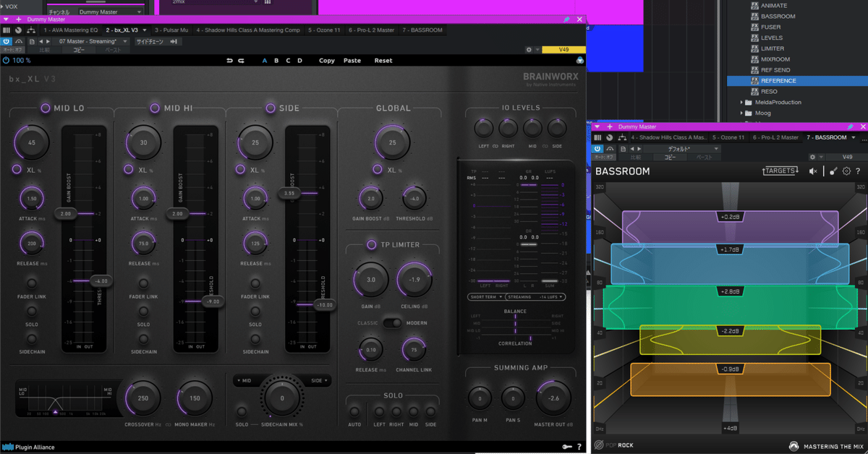Viewport: 868px width, 454px height.
Task: Toggle the MID LO band power button
Action: click(46, 108)
